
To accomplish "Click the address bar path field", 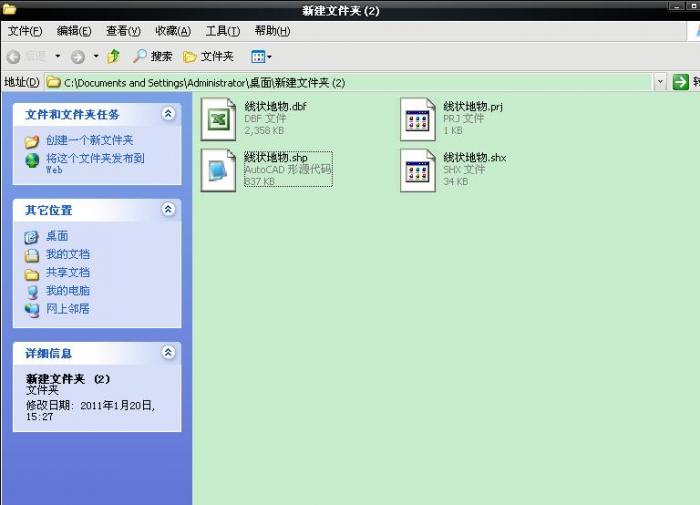I will (350, 82).
